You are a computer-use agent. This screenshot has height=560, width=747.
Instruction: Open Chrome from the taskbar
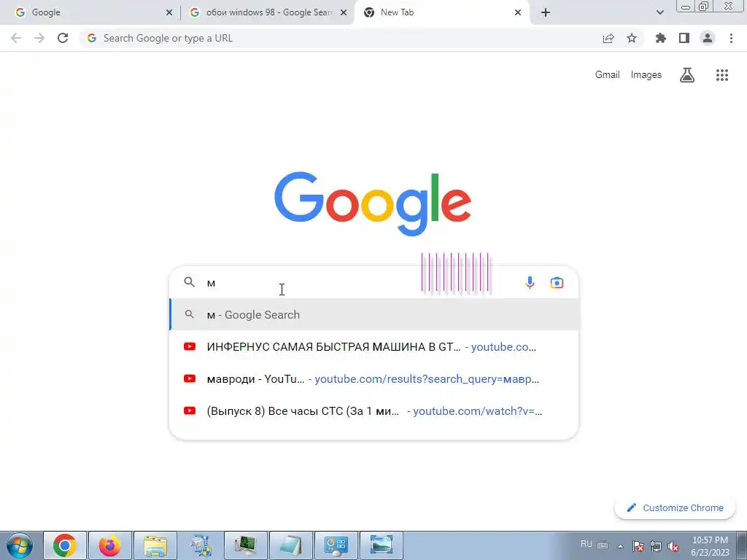pyautogui.click(x=65, y=545)
